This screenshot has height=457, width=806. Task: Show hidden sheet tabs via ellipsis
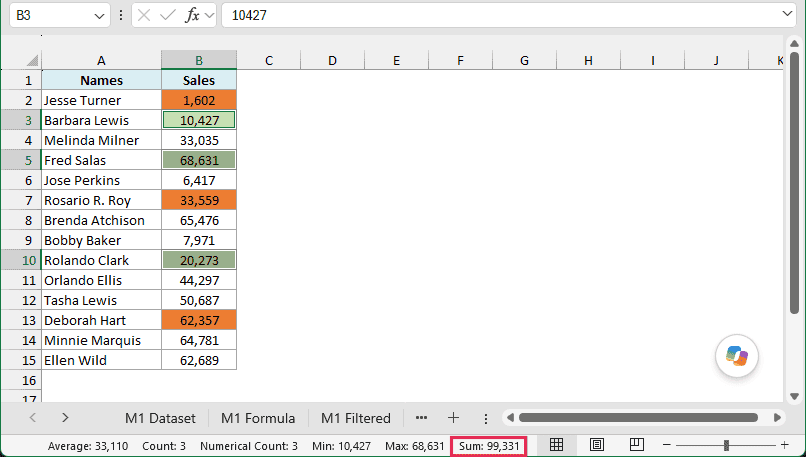tap(422, 418)
